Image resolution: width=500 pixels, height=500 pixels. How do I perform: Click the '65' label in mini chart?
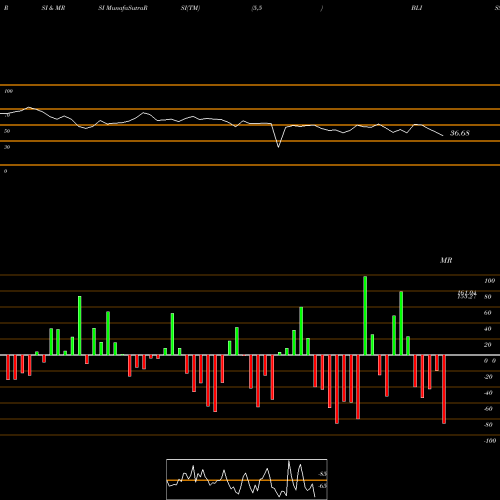(x=322, y=486)
